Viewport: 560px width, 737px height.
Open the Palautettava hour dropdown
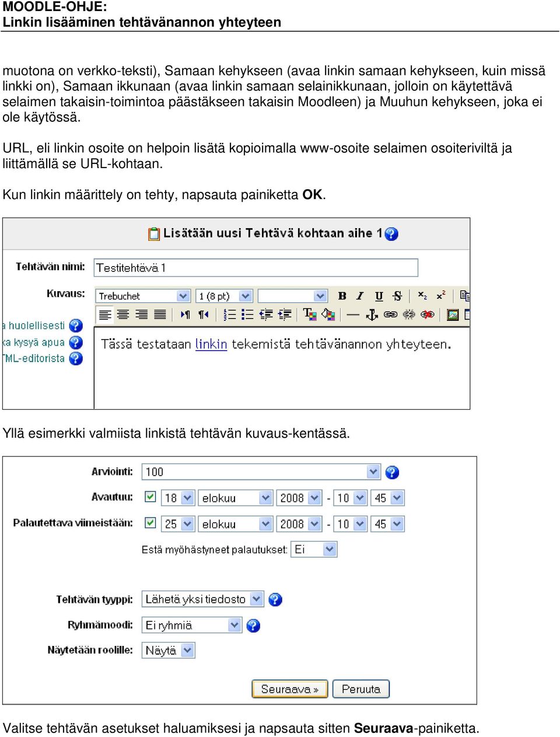point(351,523)
